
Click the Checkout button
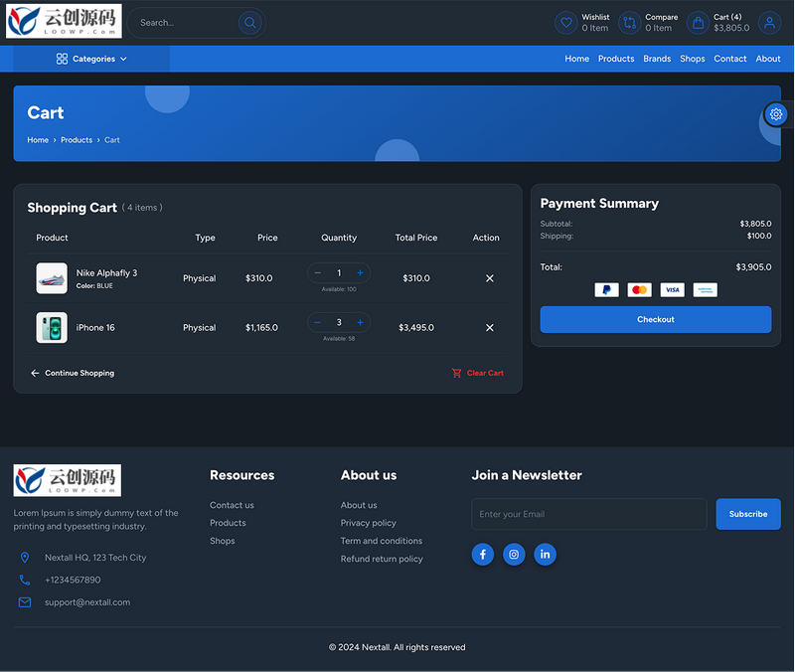click(656, 319)
